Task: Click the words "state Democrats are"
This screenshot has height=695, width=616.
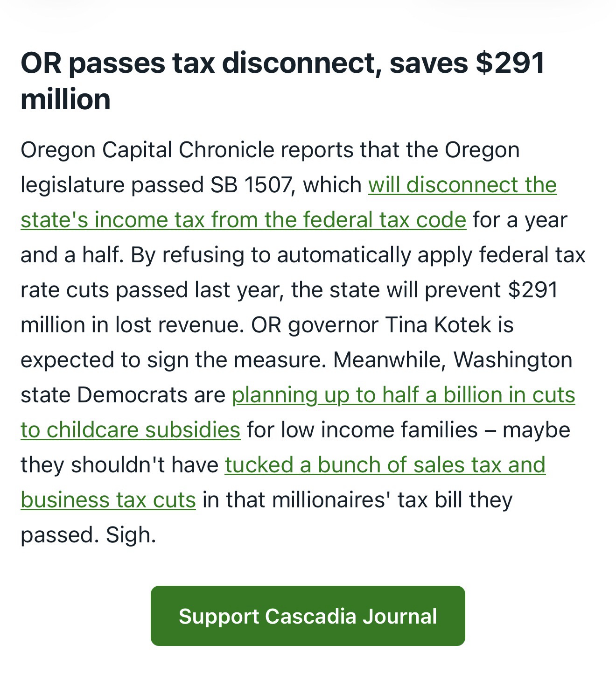Action: pos(123,395)
